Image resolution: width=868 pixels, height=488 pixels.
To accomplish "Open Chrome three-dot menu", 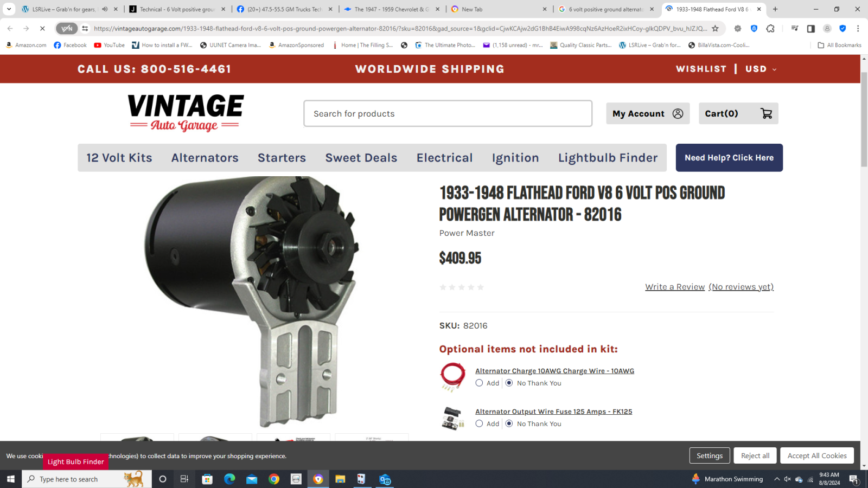I will 858,28.
